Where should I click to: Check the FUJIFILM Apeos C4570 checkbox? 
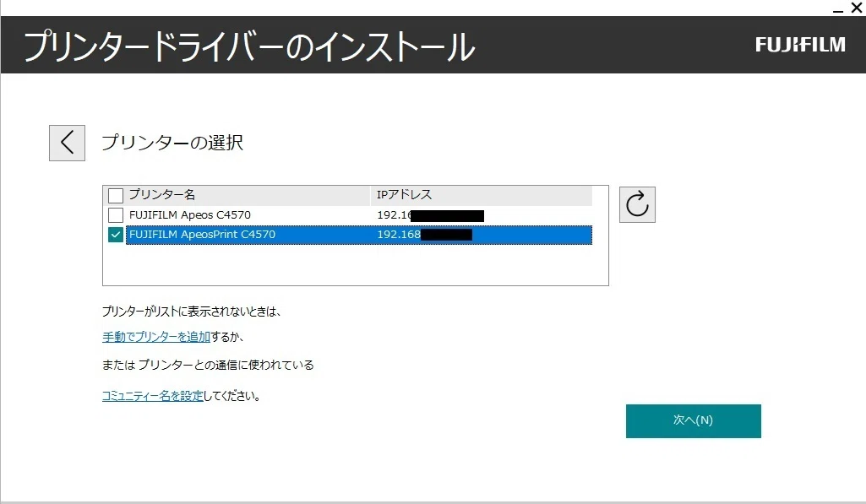(x=116, y=214)
